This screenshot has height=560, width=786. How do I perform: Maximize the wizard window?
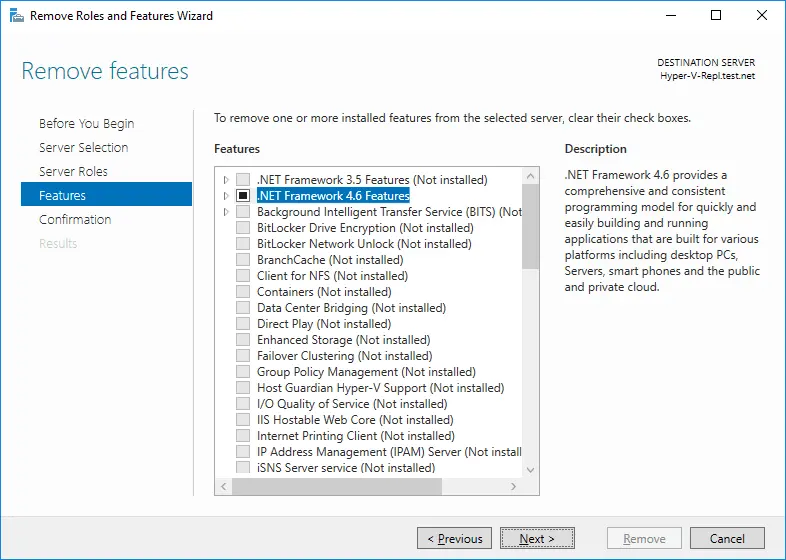pyautogui.click(x=716, y=16)
